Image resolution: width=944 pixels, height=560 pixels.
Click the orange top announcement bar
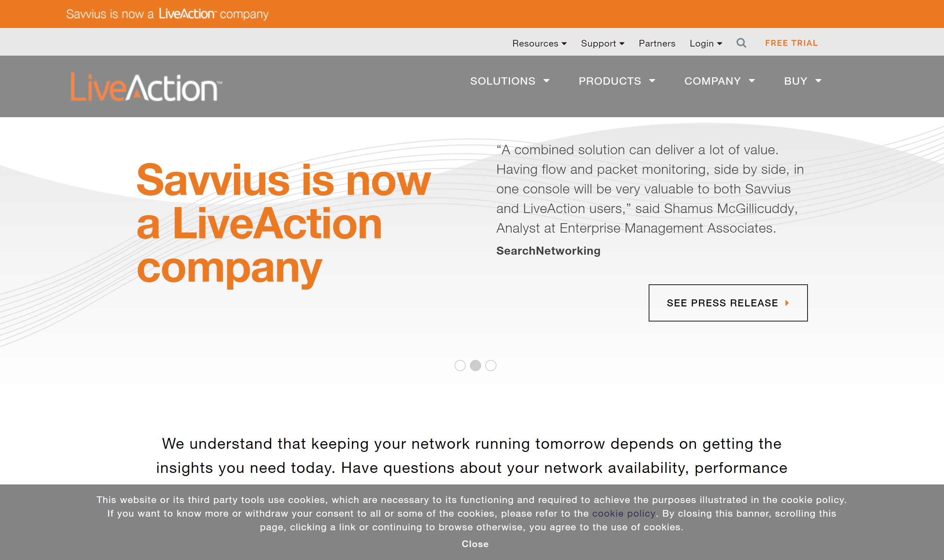472,13
